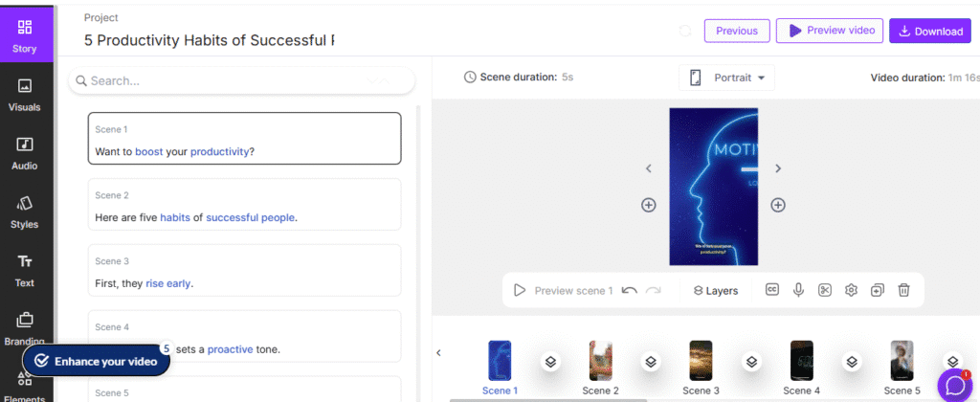Image resolution: width=980 pixels, height=402 pixels.
Task: Open scene settings gear icon
Action: pos(850,289)
